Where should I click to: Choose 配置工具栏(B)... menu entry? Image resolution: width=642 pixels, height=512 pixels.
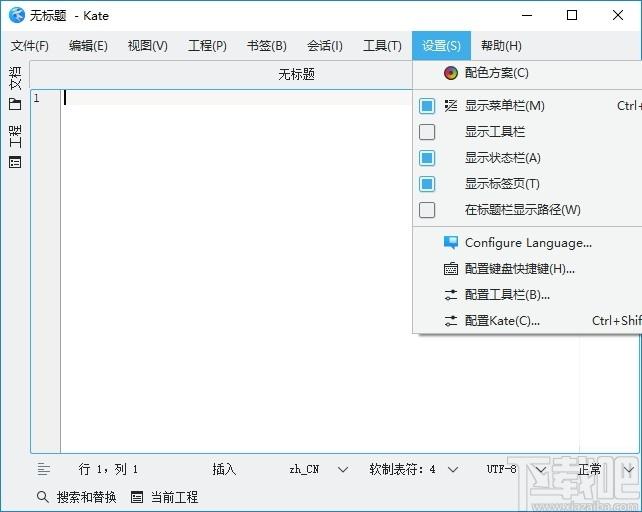528,295
